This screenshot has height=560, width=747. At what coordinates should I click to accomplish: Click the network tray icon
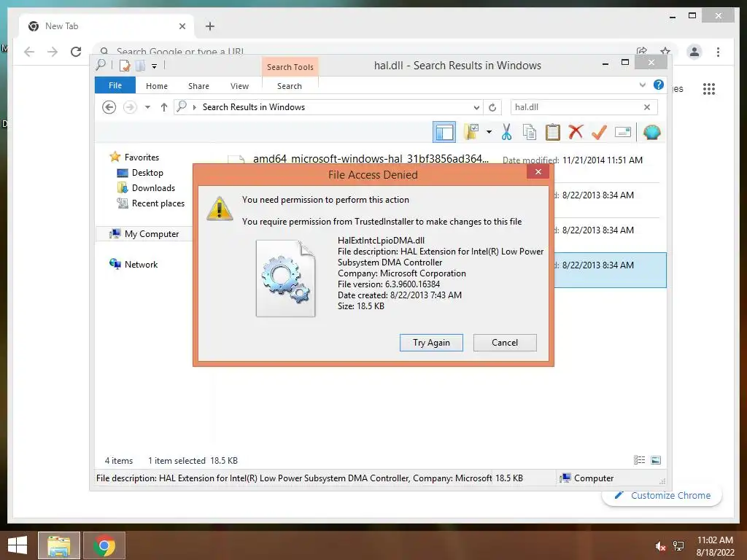click(678, 546)
